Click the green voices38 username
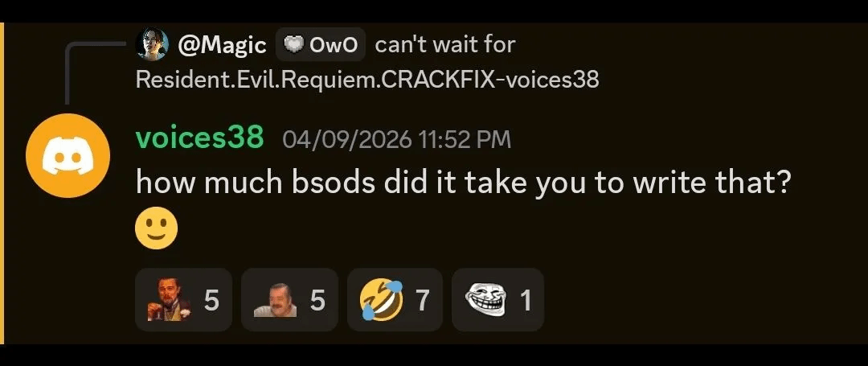868x366 pixels. pos(200,138)
